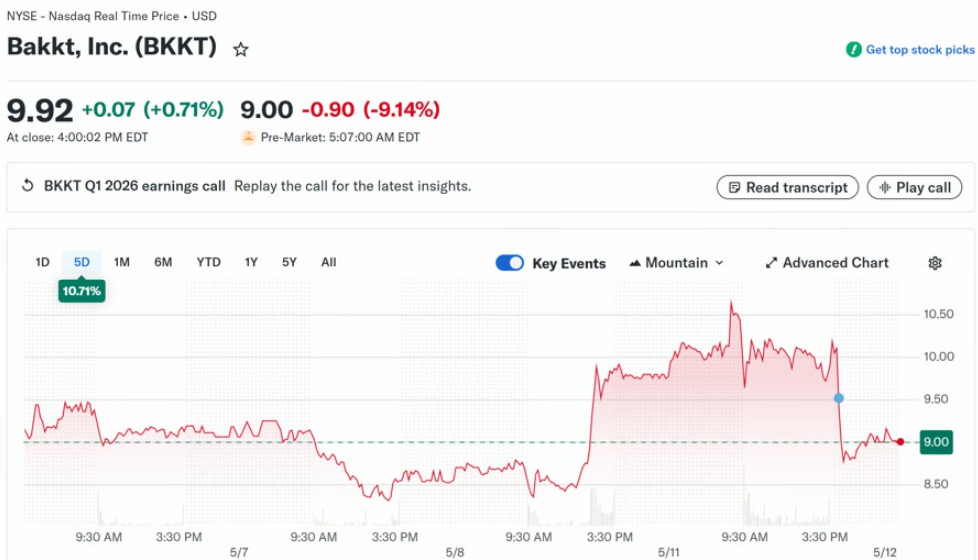
Task: Click the 5/11 date label on the x-axis
Action: [x=668, y=553]
